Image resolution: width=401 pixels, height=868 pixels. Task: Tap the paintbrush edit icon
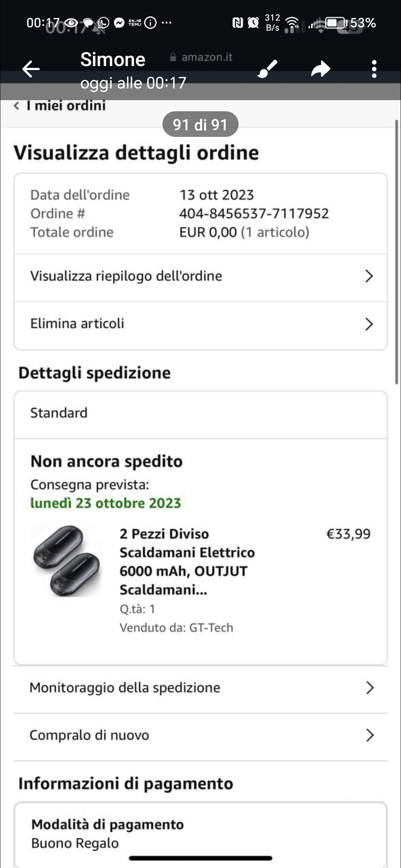point(267,69)
